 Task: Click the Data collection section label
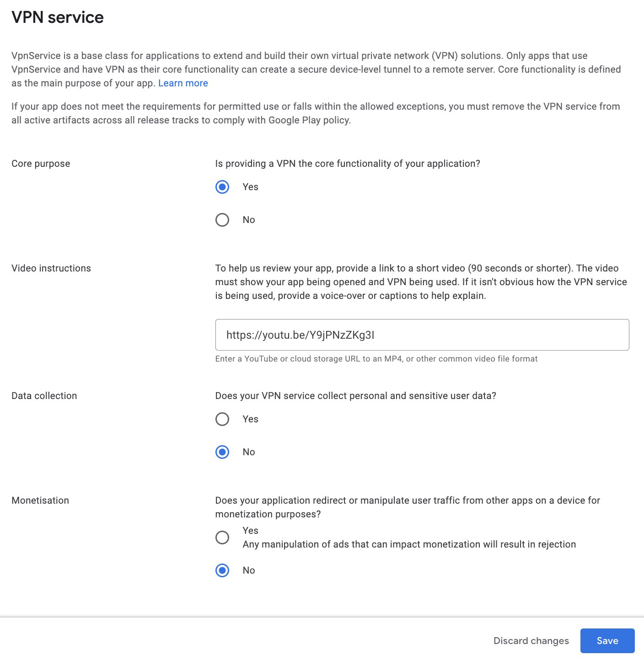tap(44, 396)
